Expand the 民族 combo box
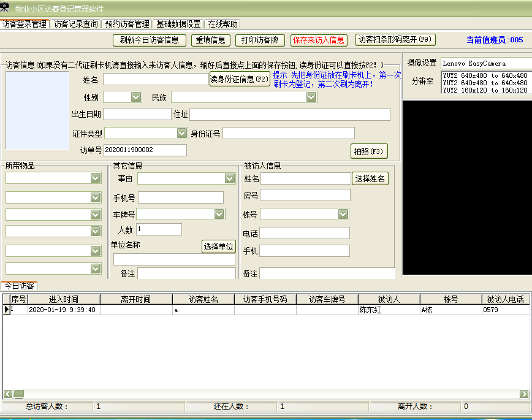532x420 pixels. click(x=311, y=97)
